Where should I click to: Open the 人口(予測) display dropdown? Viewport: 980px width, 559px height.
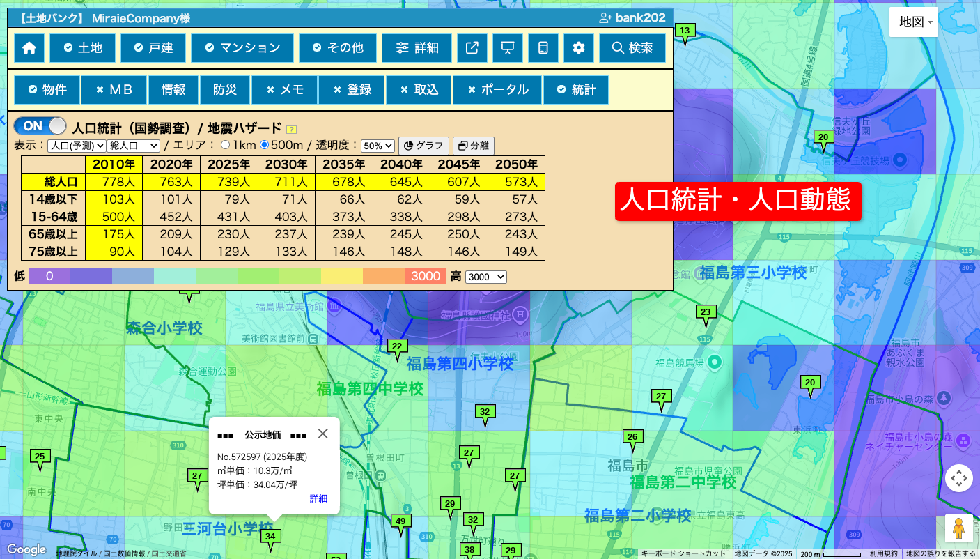(77, 146)
